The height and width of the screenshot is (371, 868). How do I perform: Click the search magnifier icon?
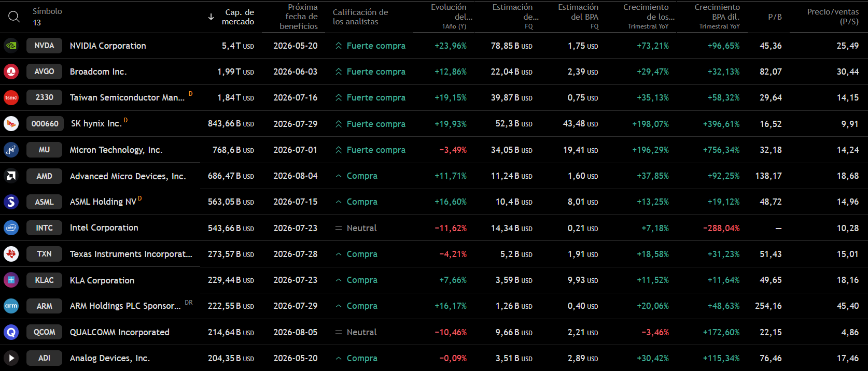[x=14, y=17]
